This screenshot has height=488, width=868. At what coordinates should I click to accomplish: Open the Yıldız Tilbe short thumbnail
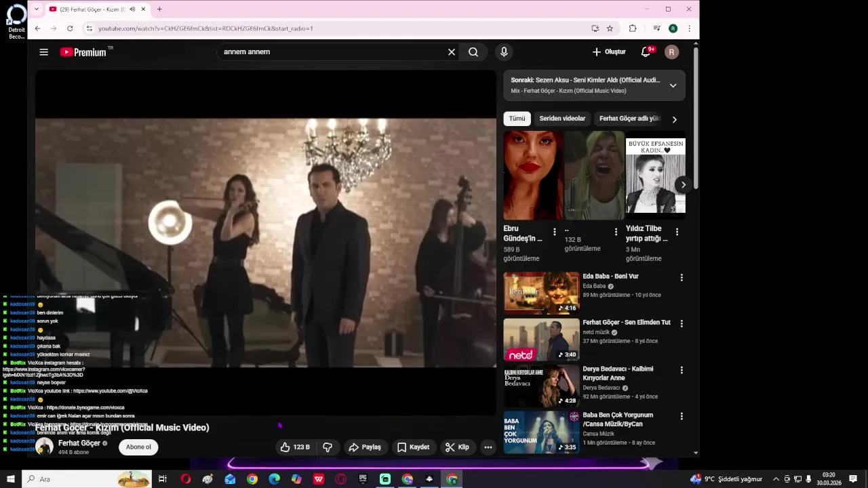pos(655,176)
